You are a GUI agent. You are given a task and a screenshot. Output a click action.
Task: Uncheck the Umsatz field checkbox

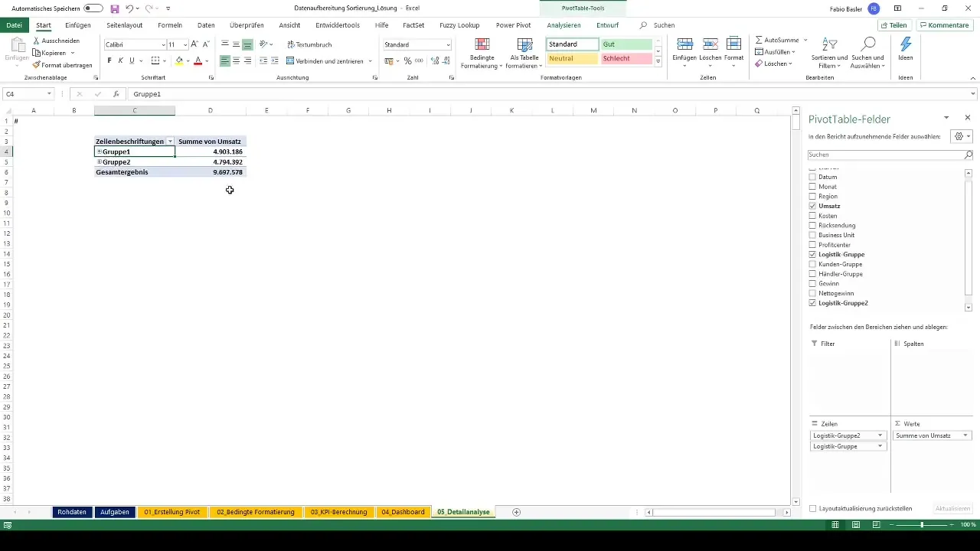(x=813, y=207)
